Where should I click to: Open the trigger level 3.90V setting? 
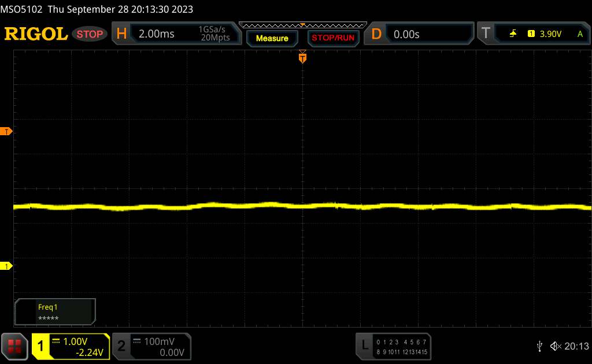(550, 34)
